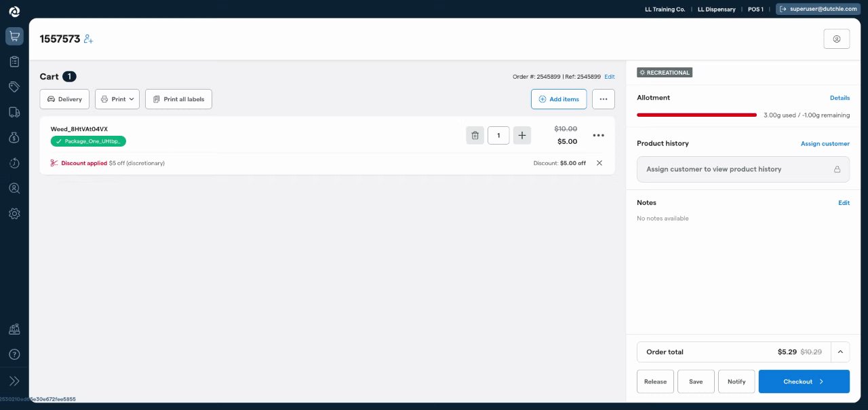Open the customer search sidebar icon

pyautogui.click(x=14, y=188)
